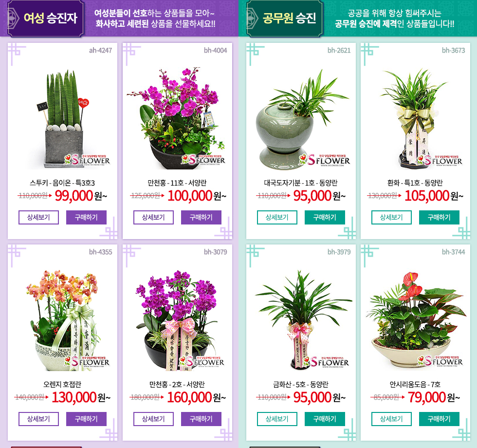Buy the 만천홍 11호 서양란 orchid
The height and width of the screenshot is (448, 477).
point(201,217)
